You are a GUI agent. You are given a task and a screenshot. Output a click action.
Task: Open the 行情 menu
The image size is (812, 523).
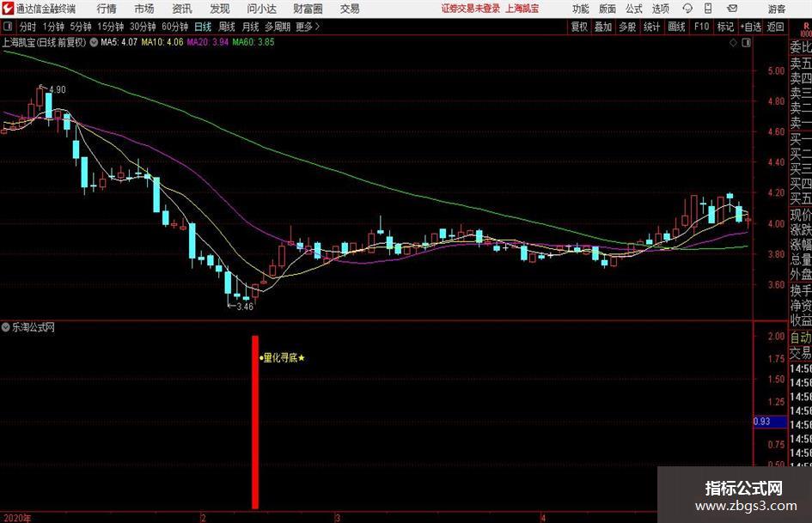(x=107, y=9)
